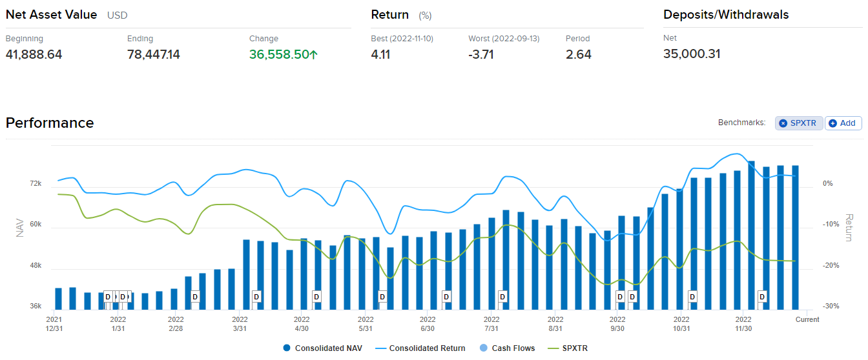Click the 72k label on the NAV axis
868x360 pixels.
(36, 184)
